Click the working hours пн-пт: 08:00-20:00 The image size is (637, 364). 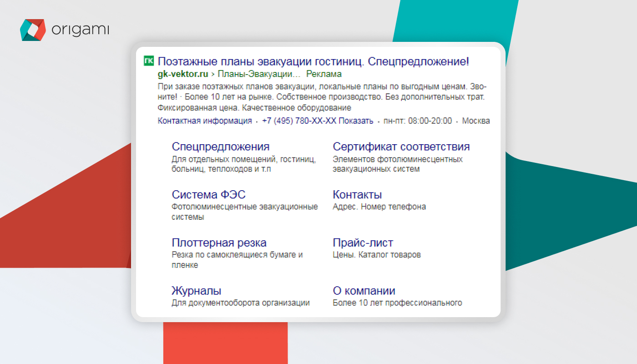418,121
